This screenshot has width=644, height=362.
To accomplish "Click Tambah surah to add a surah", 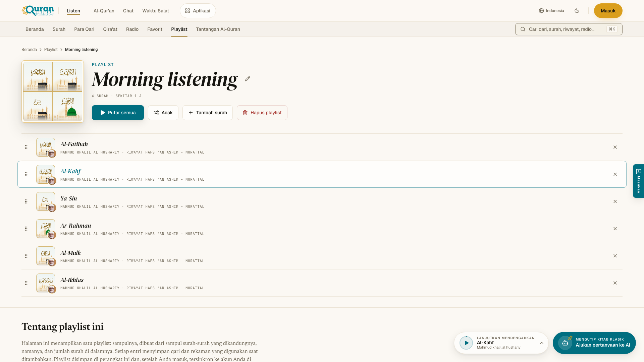I will tap(208, 113).
